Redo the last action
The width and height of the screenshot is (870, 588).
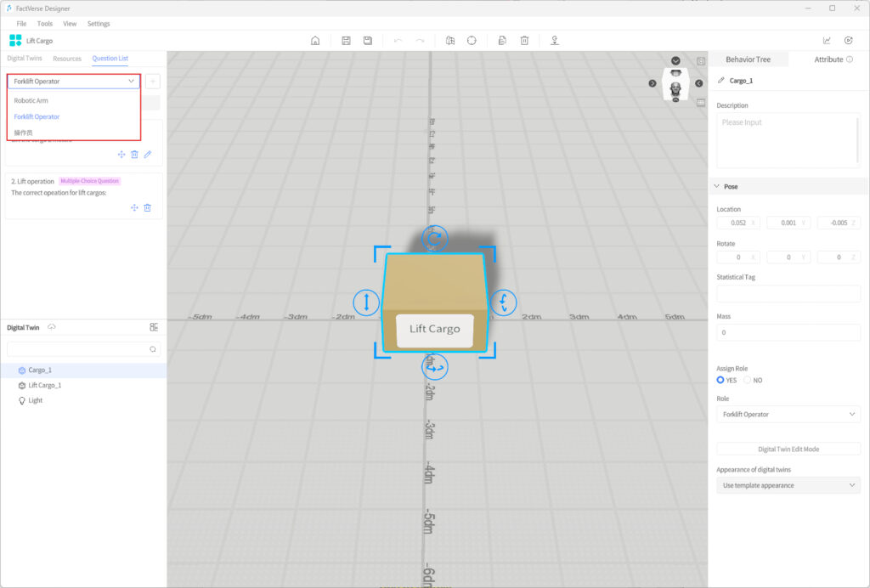pos(420,41)
